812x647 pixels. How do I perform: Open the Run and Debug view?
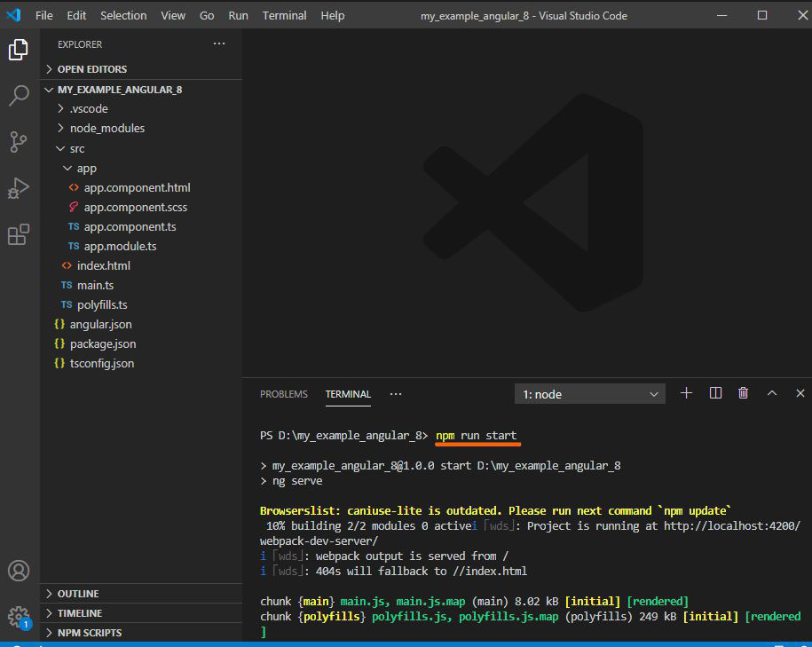(19, 188)
